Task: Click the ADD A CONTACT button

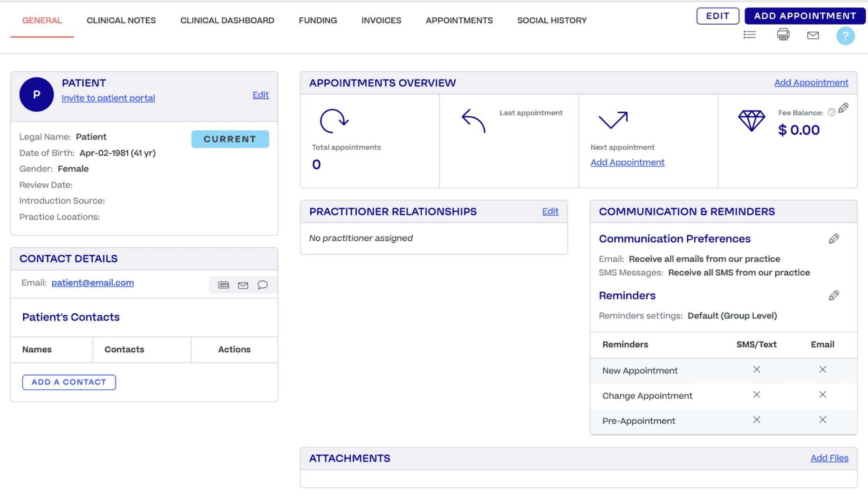Action: click(x=68, y=382)
